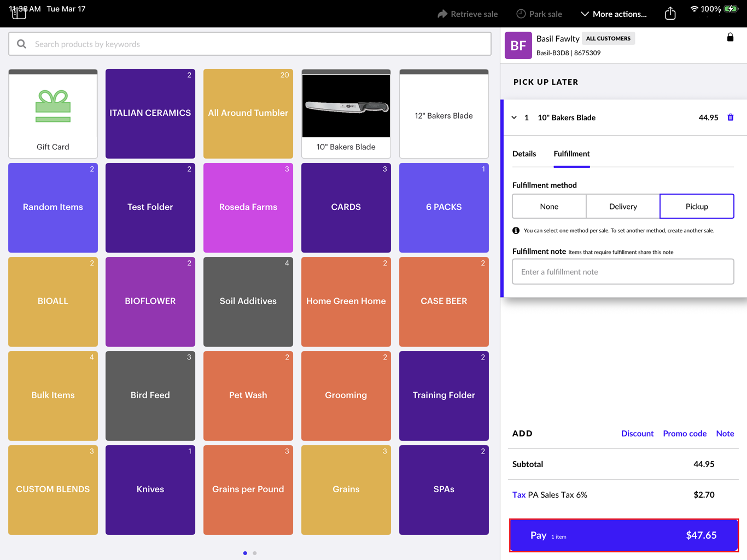The height and width of the screenshot is (560, 747).
Task: Click the info icon under fulfillment methods
Action: [x=516, y=231]
